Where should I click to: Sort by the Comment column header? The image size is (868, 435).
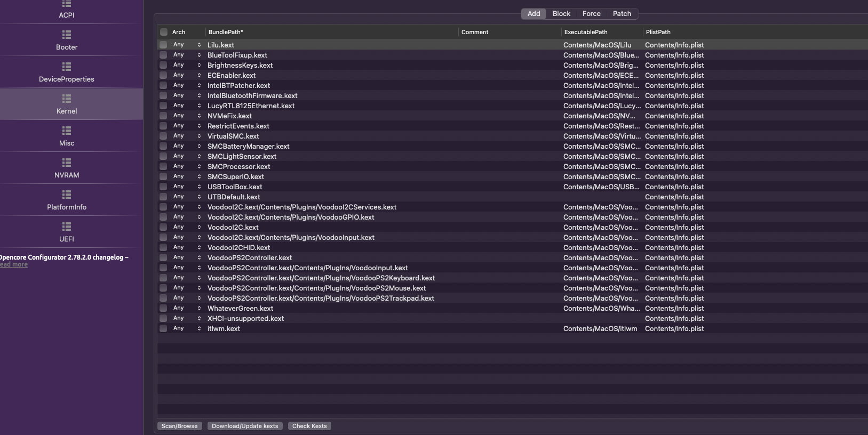click(x=509, y=32)
